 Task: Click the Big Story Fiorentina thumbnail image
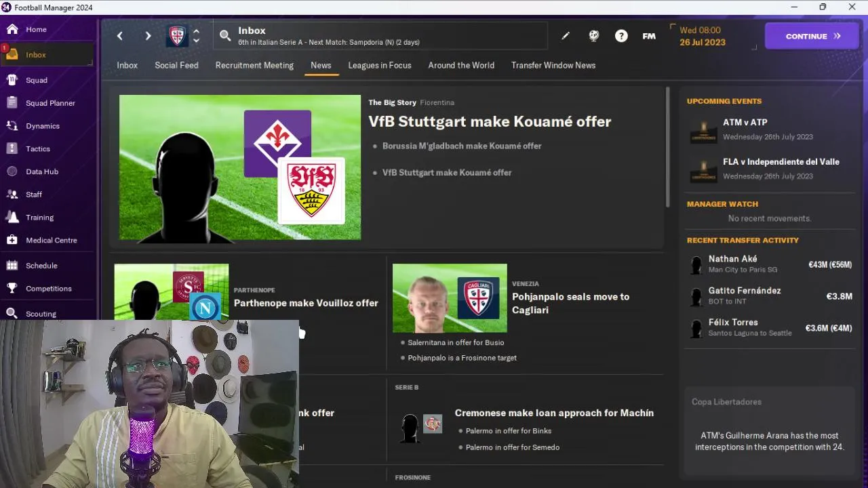click(240, 167)
